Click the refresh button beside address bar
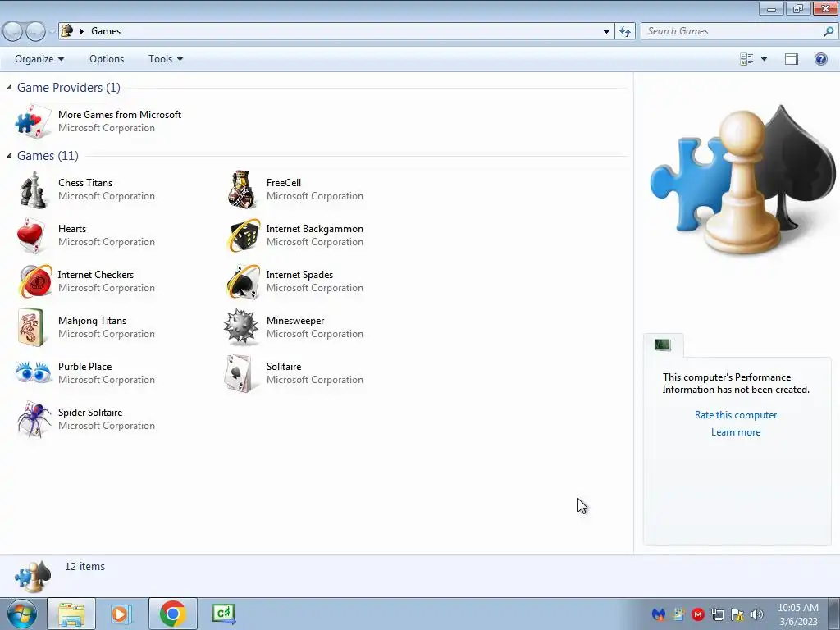Screen dimensions: 840x630 coord(625,31)
